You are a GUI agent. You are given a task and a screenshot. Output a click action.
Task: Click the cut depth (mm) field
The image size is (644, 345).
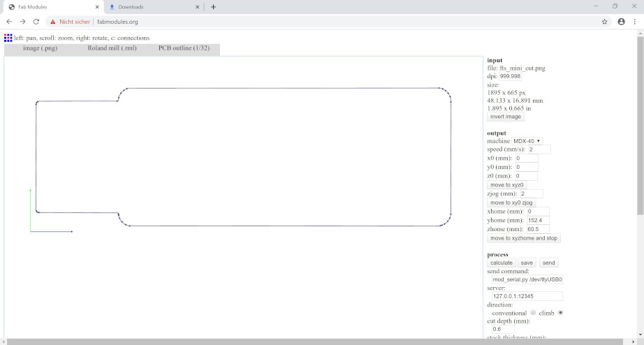[503, 329]
